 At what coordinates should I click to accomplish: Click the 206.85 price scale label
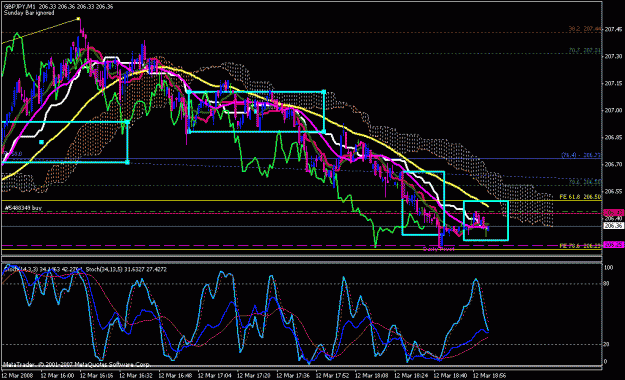613,137
